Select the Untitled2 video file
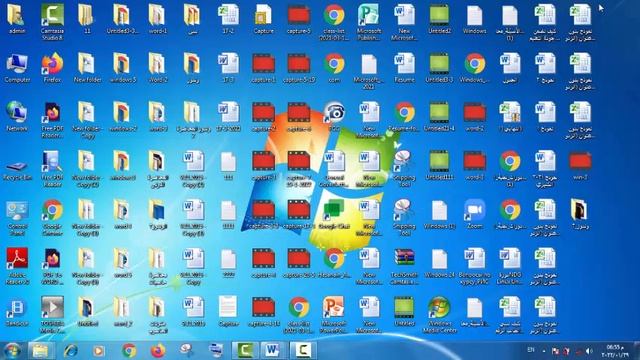Viewport: 640px width, 360px height. click(440, 19)
